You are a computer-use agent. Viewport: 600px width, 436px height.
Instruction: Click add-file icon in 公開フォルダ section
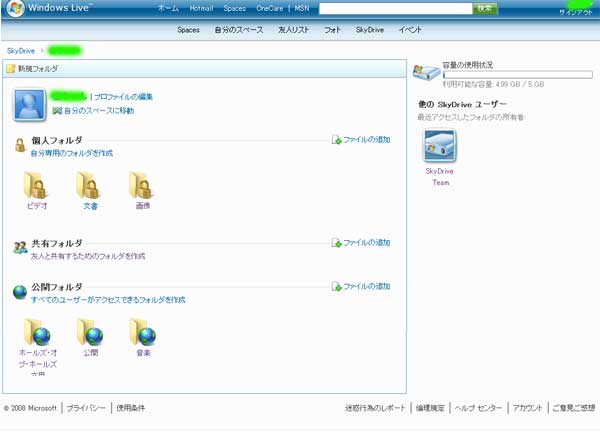336,286
